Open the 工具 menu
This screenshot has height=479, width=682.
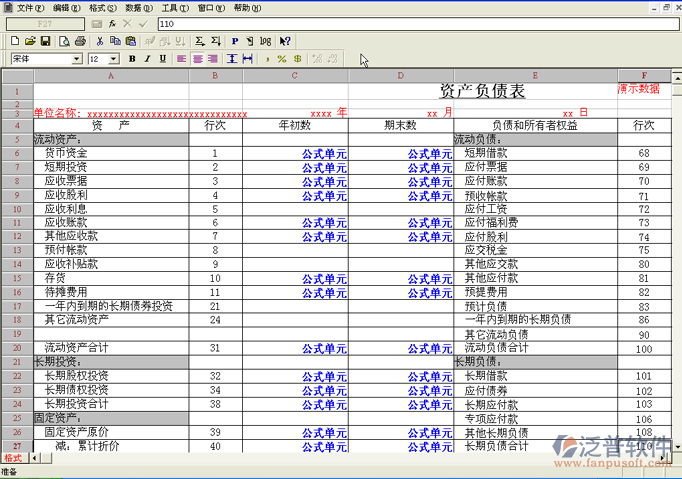coord(174,7)
